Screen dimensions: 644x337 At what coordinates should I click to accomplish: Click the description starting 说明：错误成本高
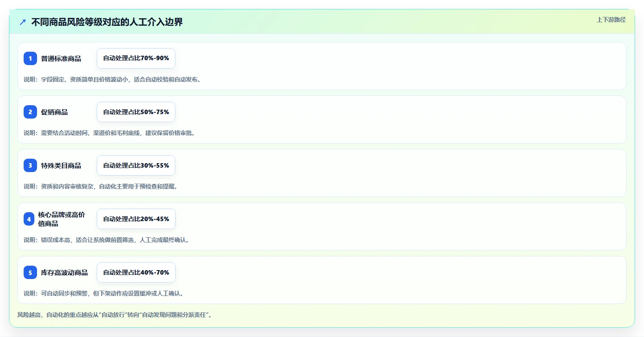[x=107, y=240]
